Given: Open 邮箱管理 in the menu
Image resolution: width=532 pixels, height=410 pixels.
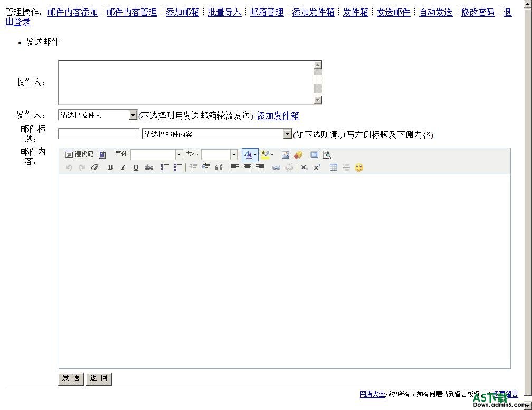Looking at the screenshot, I should tap(267, 12).
